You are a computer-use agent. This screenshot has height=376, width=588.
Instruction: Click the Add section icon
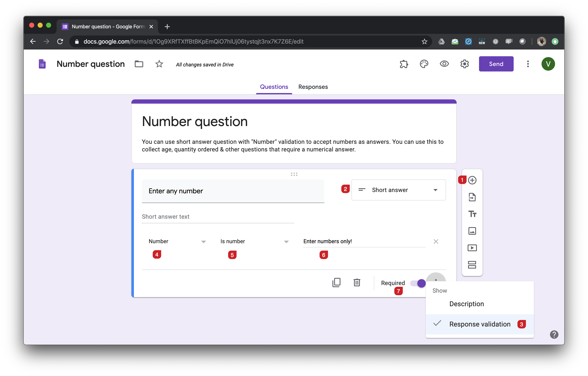click(472, 265)
